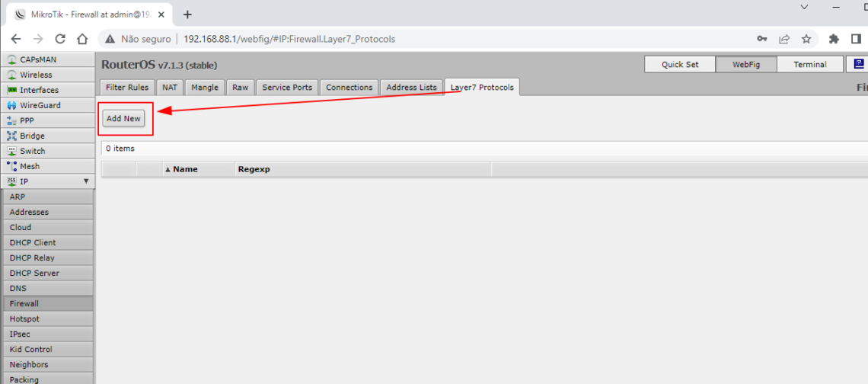Click the CAPsMAN icon in sidebar

coord(11,59)
